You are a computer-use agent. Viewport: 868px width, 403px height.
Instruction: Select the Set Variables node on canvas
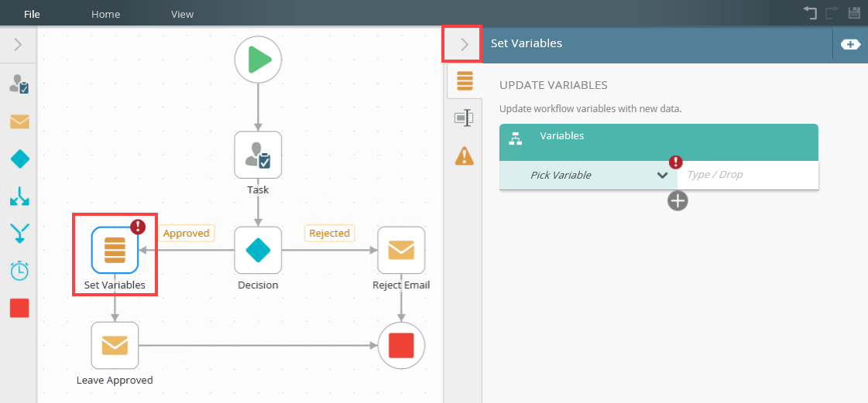click(x=115, y=250)
